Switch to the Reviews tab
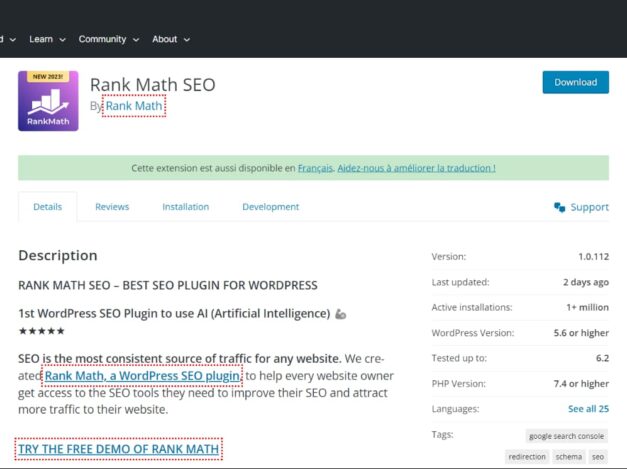This screenshot has width=627, height=469. (112, 207)
